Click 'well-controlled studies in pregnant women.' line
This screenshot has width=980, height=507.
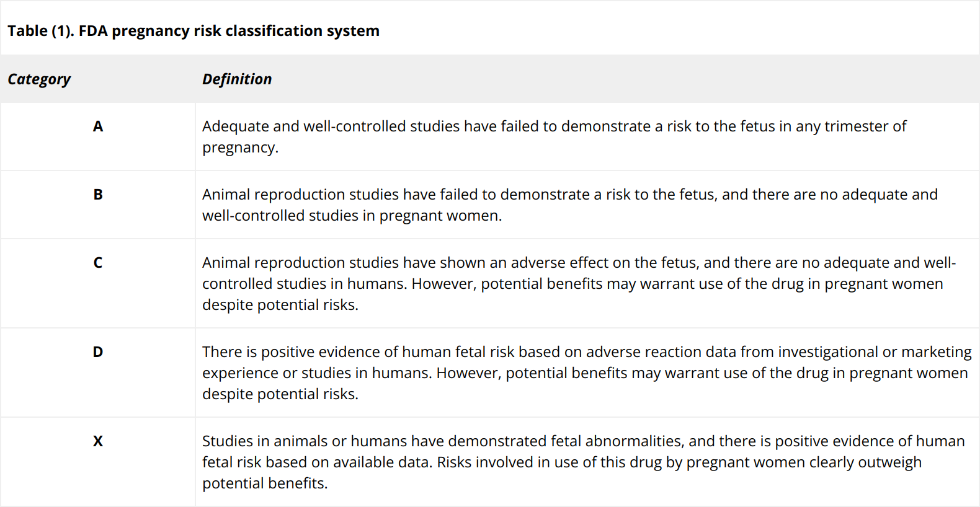point(352,216)
